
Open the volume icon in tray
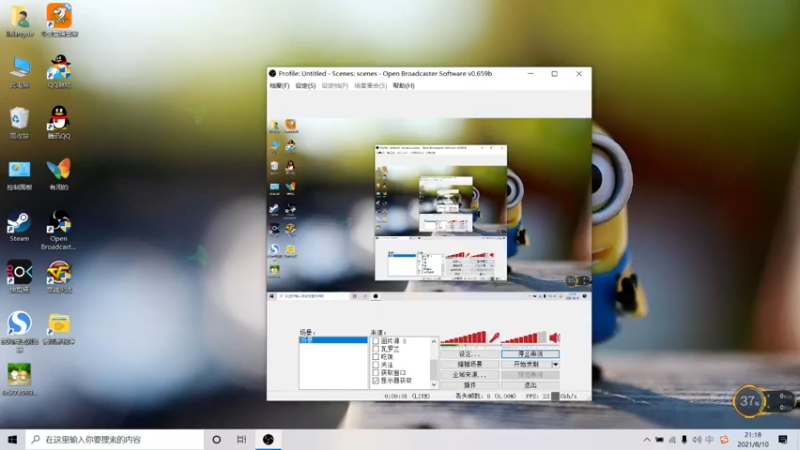click(697, 439)
